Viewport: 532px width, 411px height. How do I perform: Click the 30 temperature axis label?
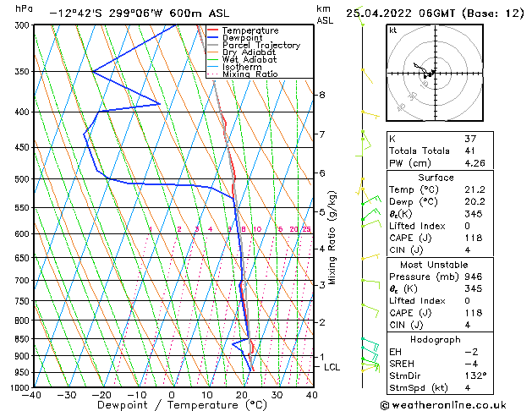point(277,395)
